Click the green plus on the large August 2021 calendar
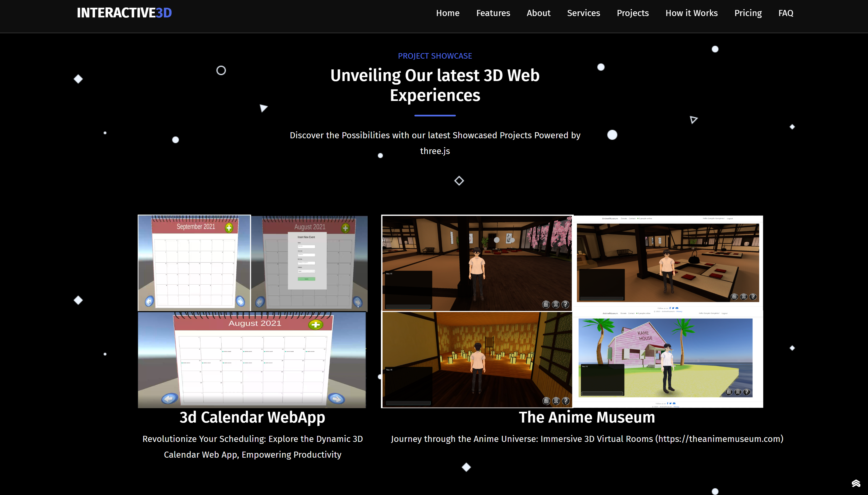 316,325
